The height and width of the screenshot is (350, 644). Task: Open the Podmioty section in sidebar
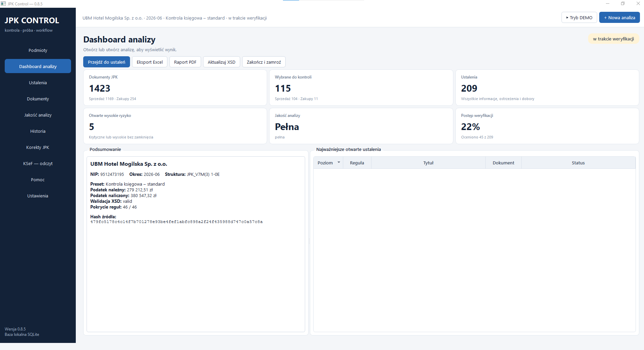click(x=38, y=51)
